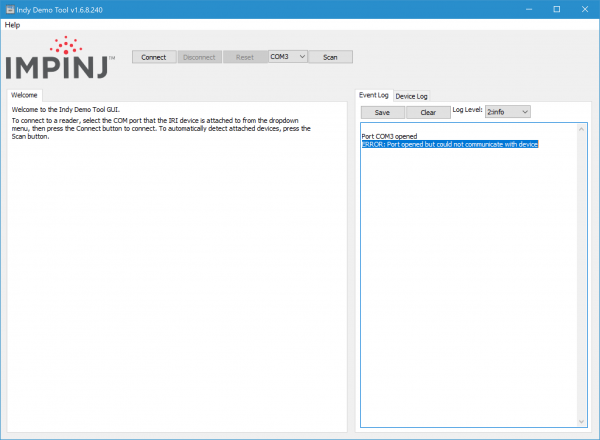The width and height of the screenshot is (600, 440).
Task: Select the Welcome tab
Action: click(x=24, y=95)
